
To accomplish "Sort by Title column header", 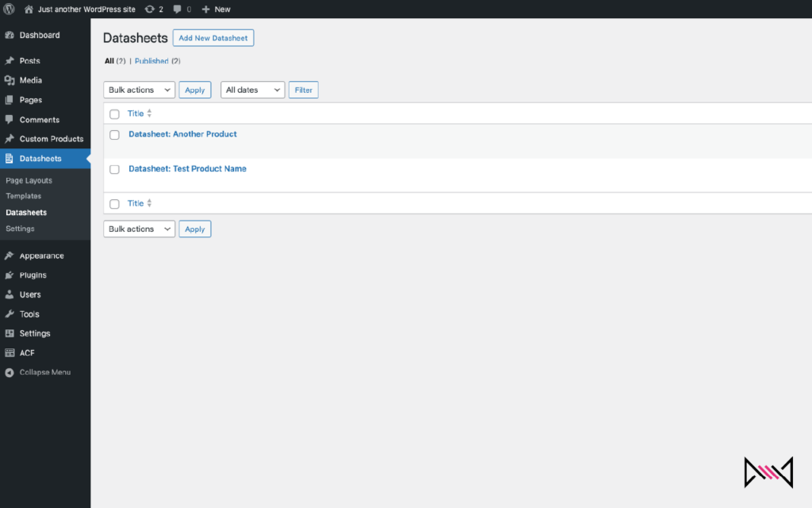I will [x=136, y=114].
